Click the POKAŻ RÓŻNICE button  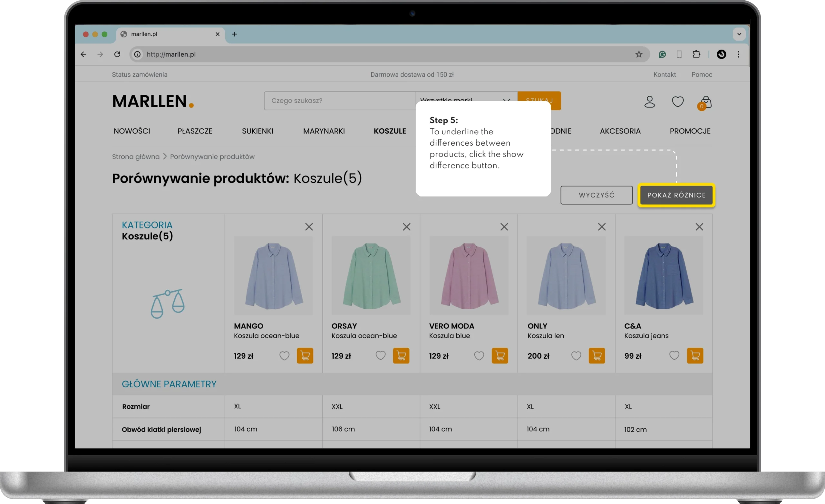coord(676,195)
